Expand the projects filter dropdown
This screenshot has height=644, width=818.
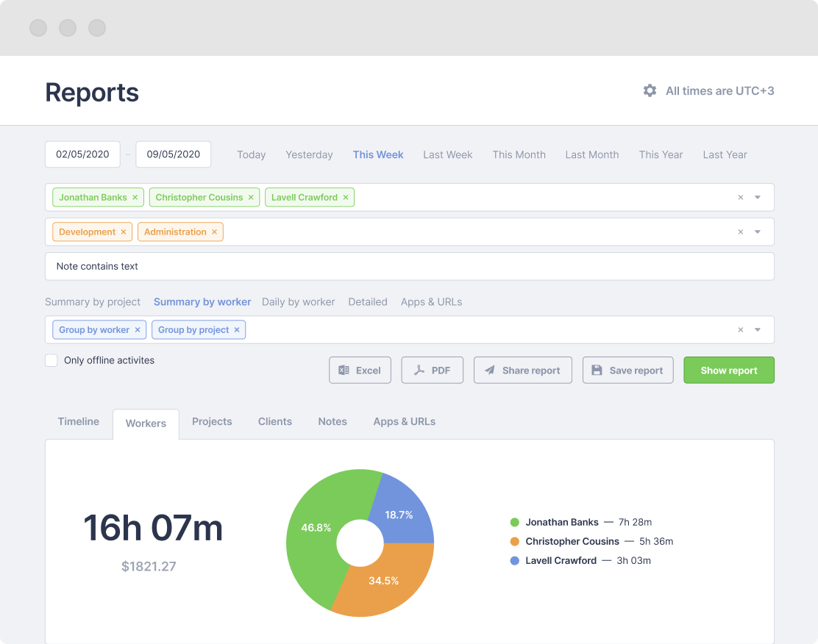[x=758, y=232]
